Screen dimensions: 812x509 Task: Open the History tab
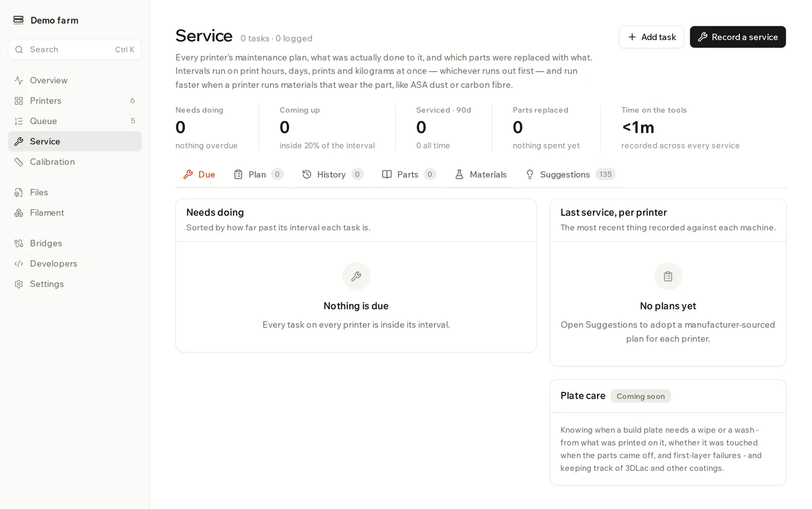pyautogui.click(x=333, y=174)
